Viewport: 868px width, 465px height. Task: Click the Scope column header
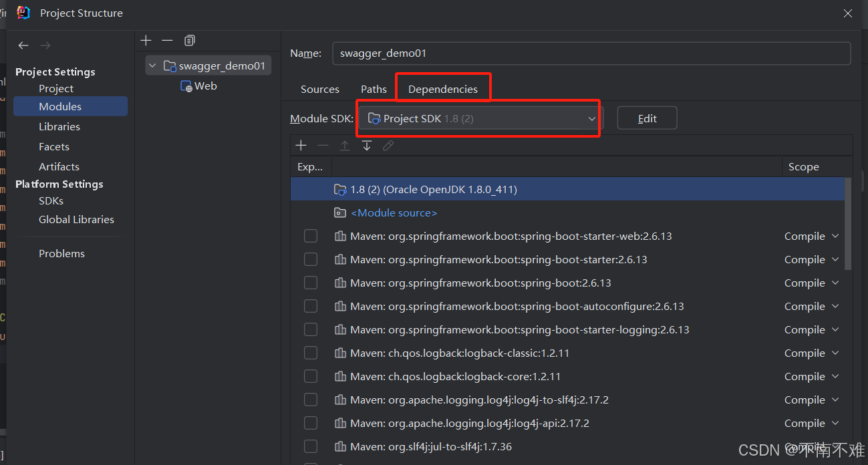coord(803,166)
